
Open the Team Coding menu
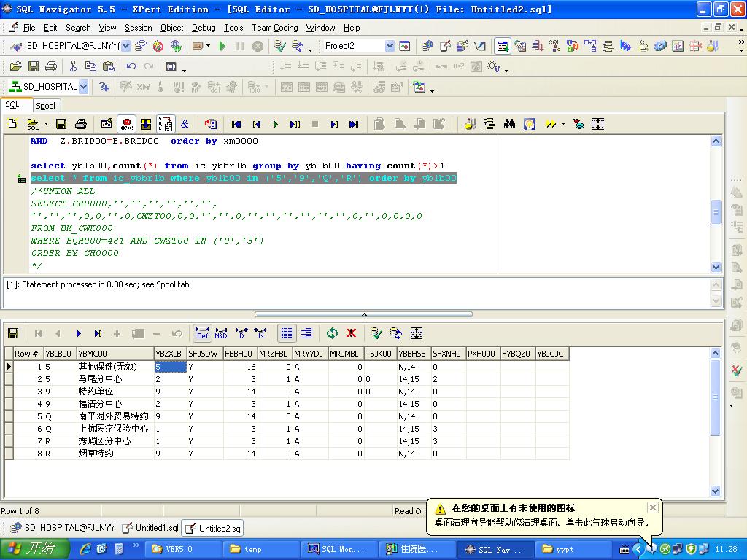(274, 28)
